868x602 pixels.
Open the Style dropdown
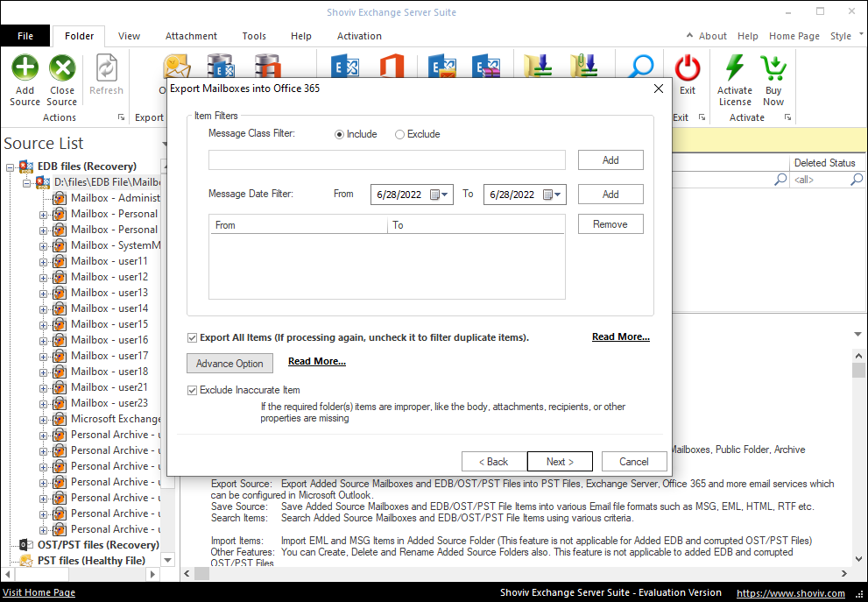tap(846, 36)
